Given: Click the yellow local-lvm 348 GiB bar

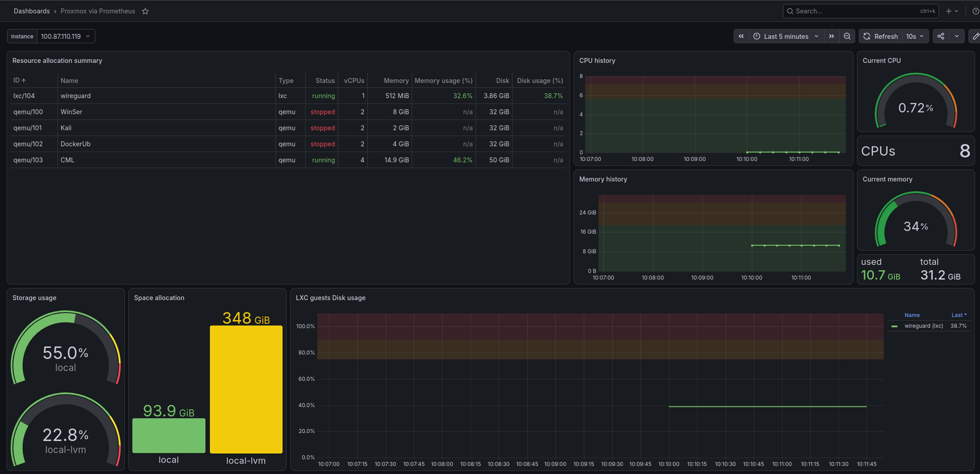Looking at the screenshot, I should point(246,389).
